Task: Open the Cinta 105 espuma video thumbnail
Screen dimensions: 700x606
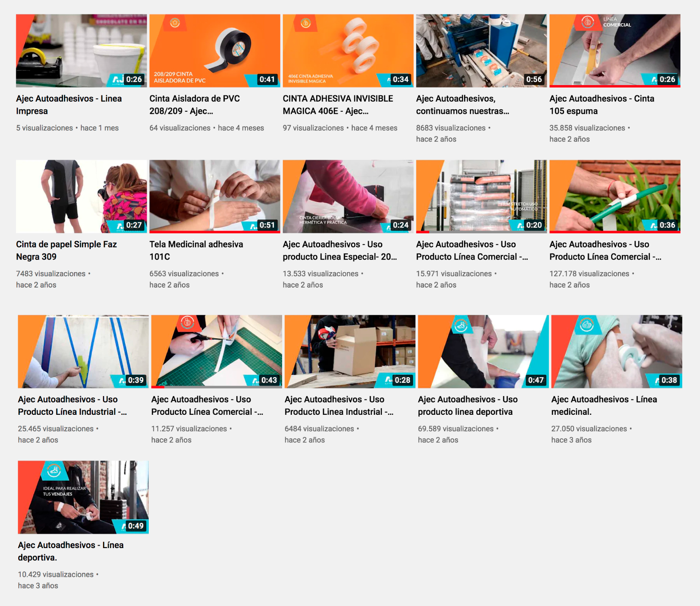Action: [x=615, y=51]
